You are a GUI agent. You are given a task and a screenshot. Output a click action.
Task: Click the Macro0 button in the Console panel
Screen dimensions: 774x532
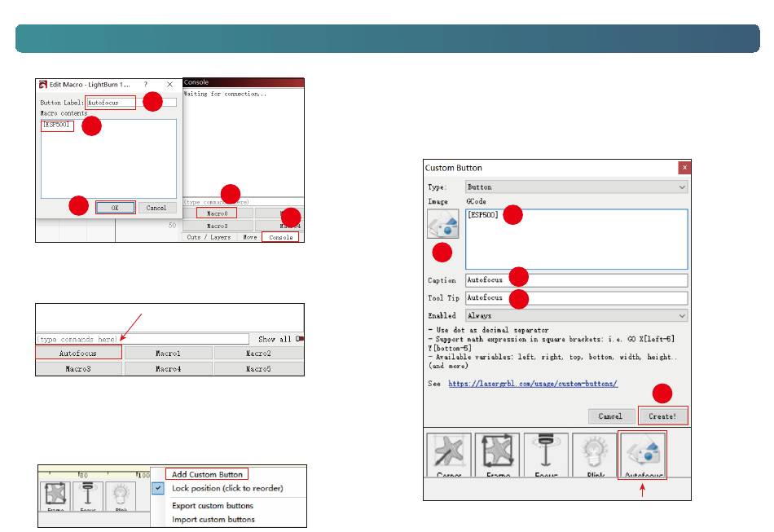(x=217, y=213)
